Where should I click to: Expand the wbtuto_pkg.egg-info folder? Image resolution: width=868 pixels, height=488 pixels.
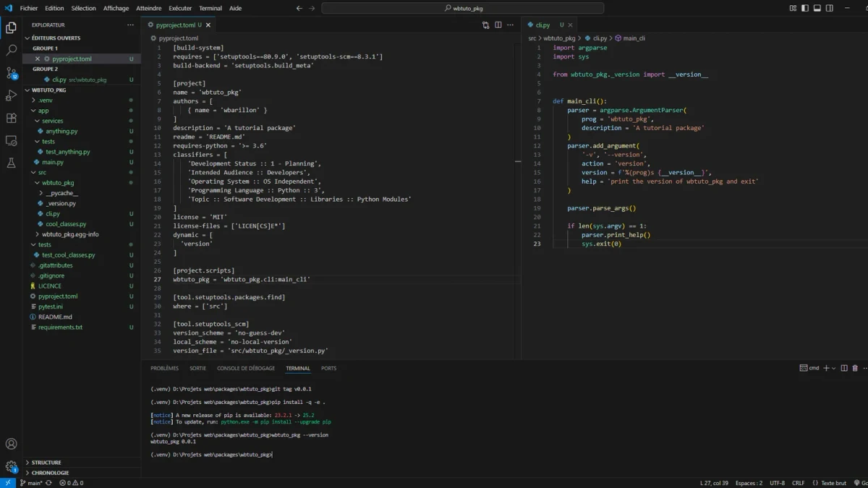[x=82, y=234]
